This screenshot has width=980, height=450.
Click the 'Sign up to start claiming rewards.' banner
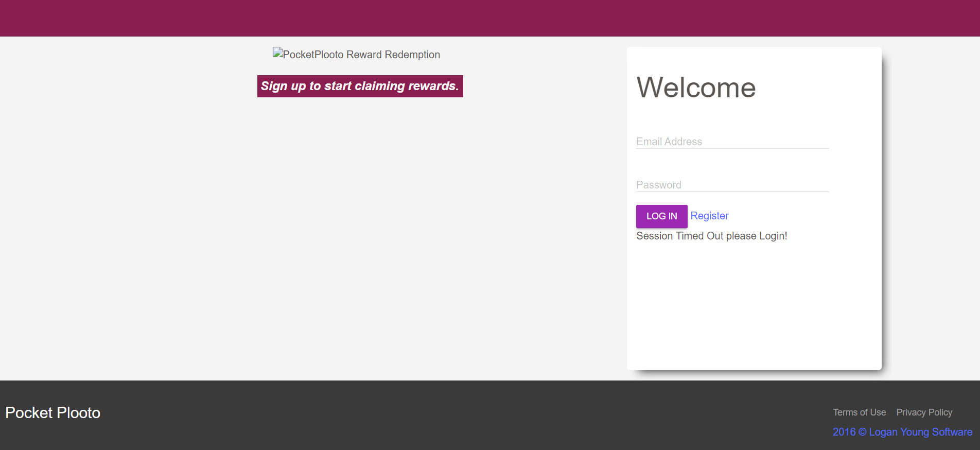click(x=360, y=86)
